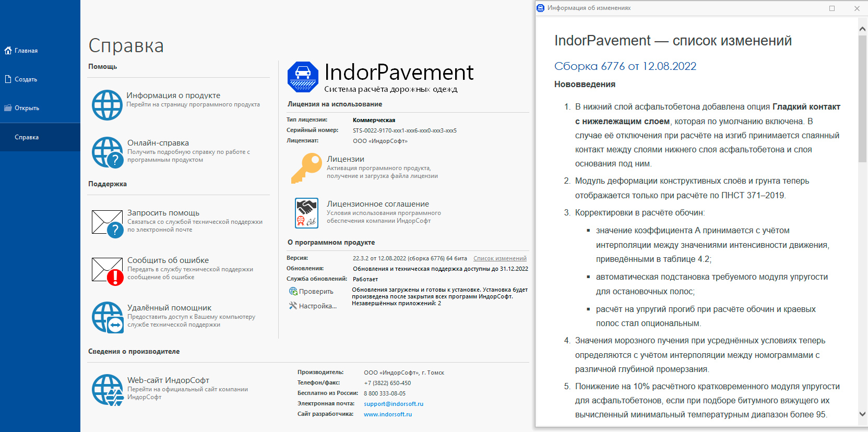The image size is (868, 432).
Task: Open www.indorsoft.ru website link
Action: pos(388,414)
